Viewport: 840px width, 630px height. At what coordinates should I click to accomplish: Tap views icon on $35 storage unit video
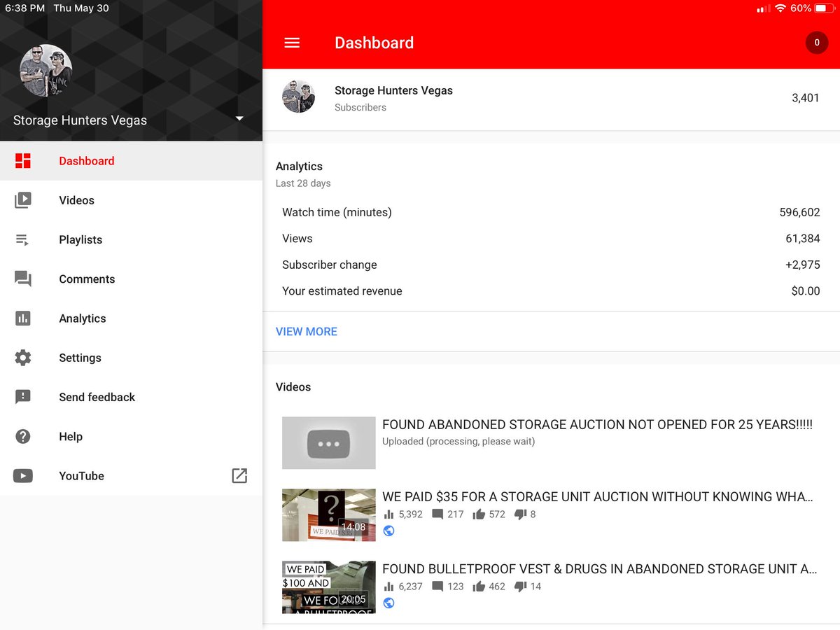click(389, 514)
